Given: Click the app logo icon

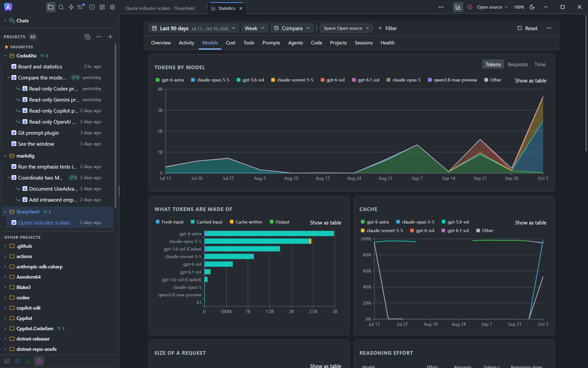Looking at the screenshot, I should click(8, 7).
